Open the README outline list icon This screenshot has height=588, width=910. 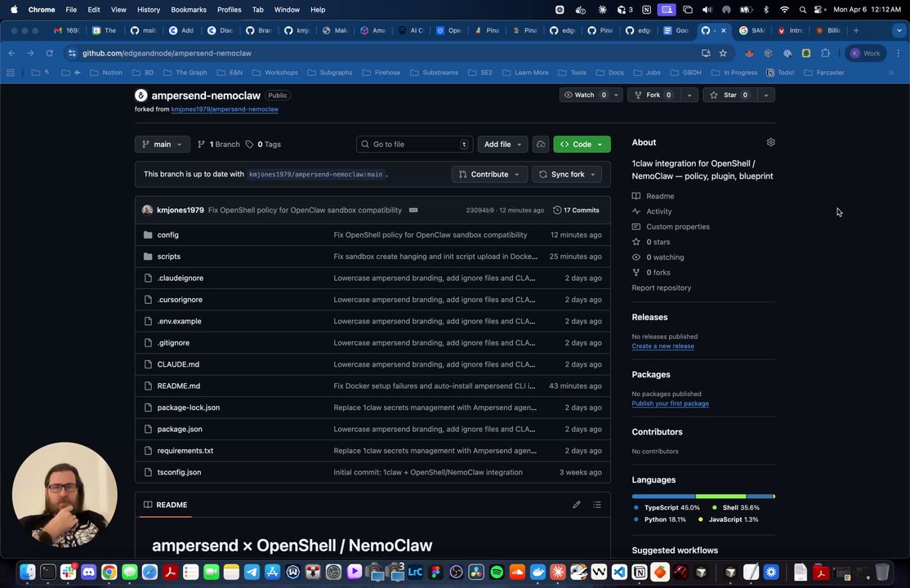[596, 505]
